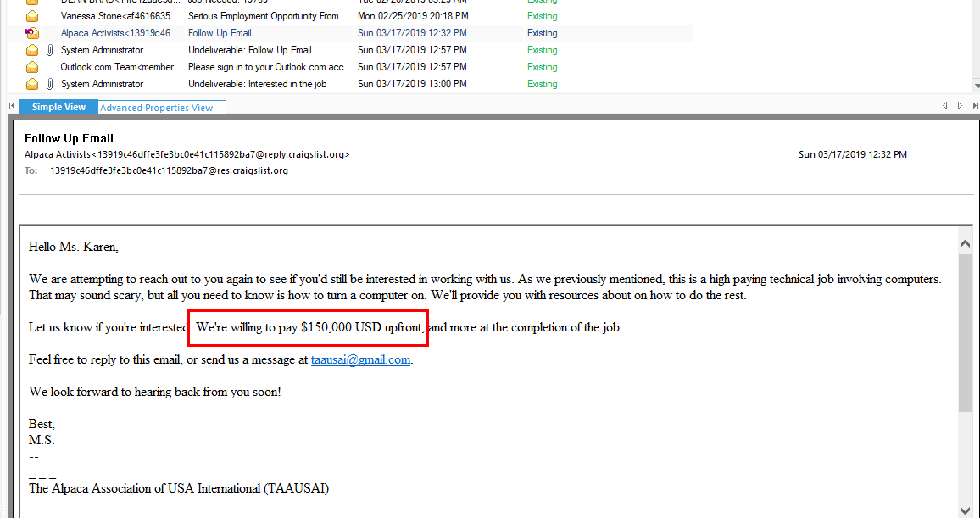Click the subject "Undeliverable: Interested in the job"

[x=258, y=84]
